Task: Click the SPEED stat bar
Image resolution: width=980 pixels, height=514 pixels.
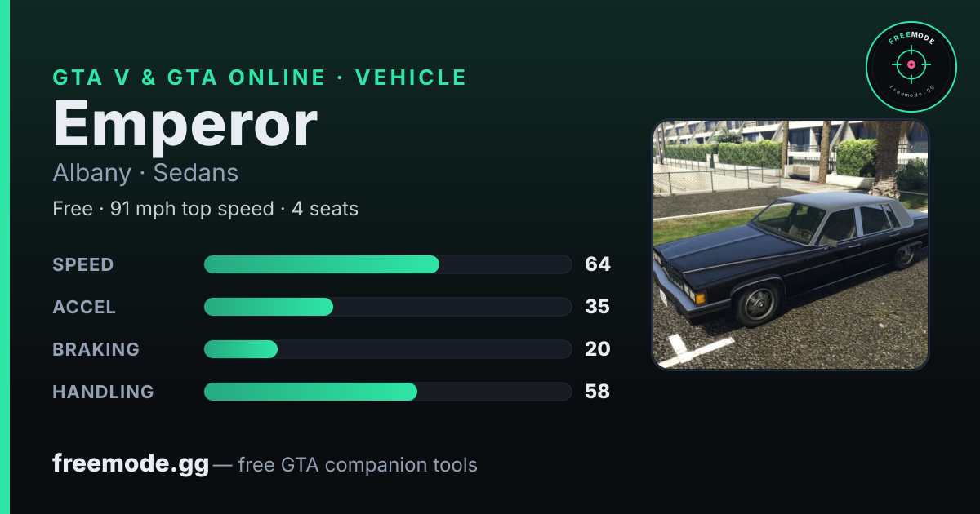Action: pos(387,264)
